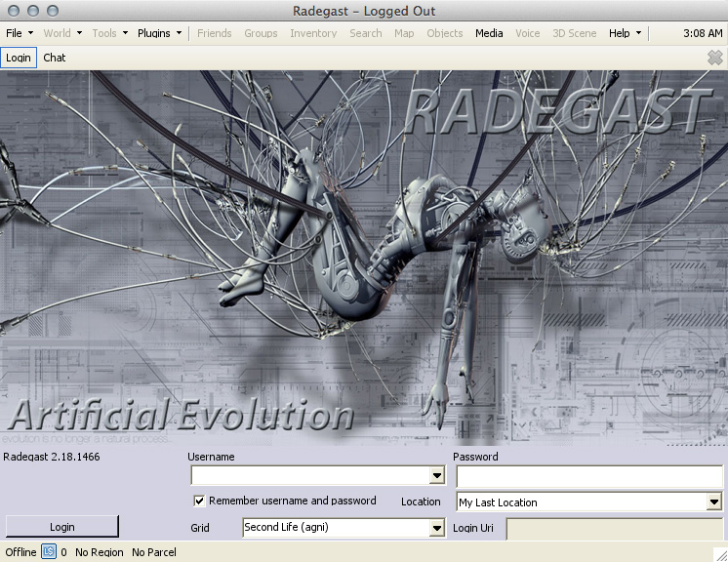
Task: Open the Location dropdown (My Last Location)
Action: 713,502
